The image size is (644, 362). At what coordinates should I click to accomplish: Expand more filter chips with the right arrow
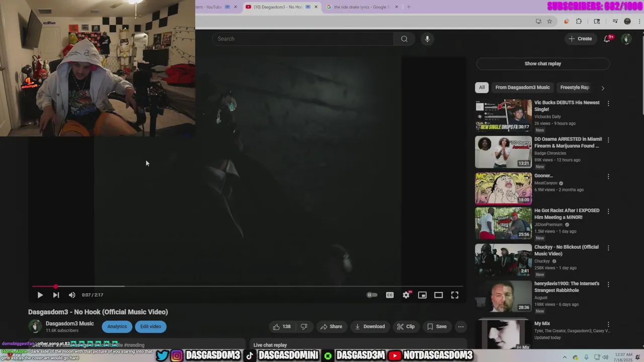[603, 88]
